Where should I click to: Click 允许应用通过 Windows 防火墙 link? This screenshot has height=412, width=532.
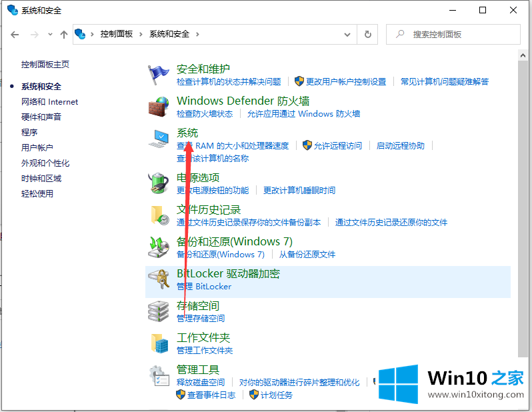coord(303,114)
